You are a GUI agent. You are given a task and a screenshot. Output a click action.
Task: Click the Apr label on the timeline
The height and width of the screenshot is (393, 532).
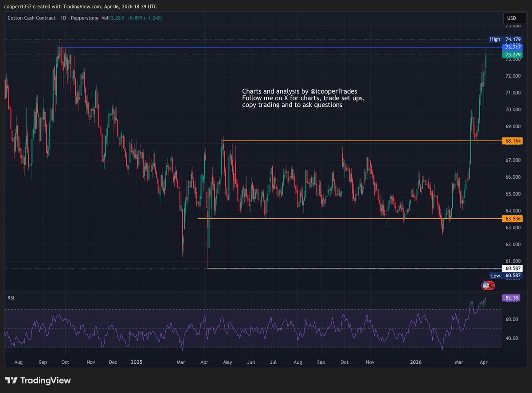click(x=484, y=362)
